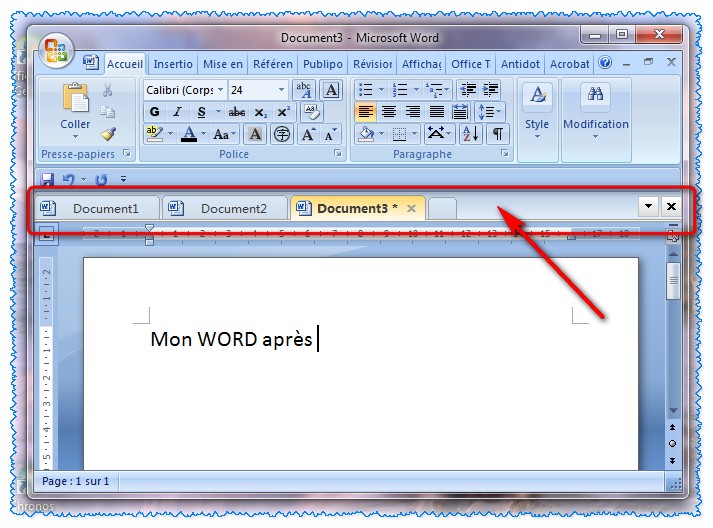Image resolution: width=713 pixels, height=528 pixels.
Task: Align text left
Action: pos(366,112)
